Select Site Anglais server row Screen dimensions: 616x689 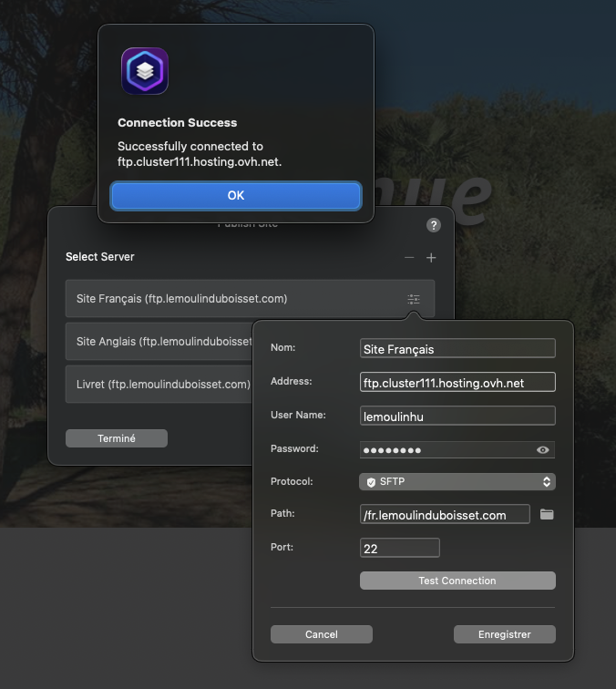point(159,342)
